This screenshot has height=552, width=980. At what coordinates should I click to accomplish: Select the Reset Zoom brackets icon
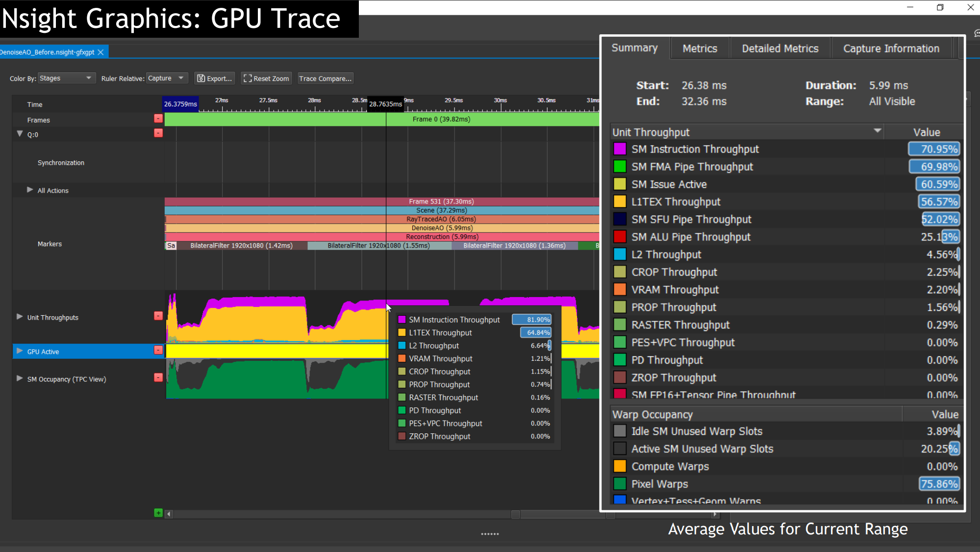(x=248, y=78)
